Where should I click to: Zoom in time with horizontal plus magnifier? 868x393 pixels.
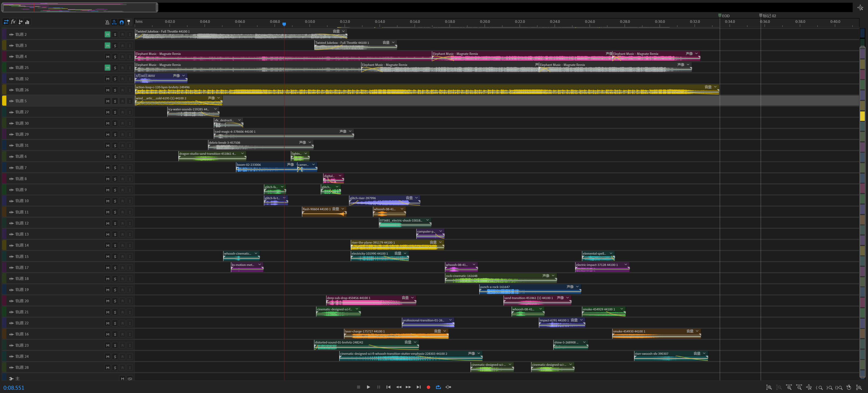coord(789,387)
